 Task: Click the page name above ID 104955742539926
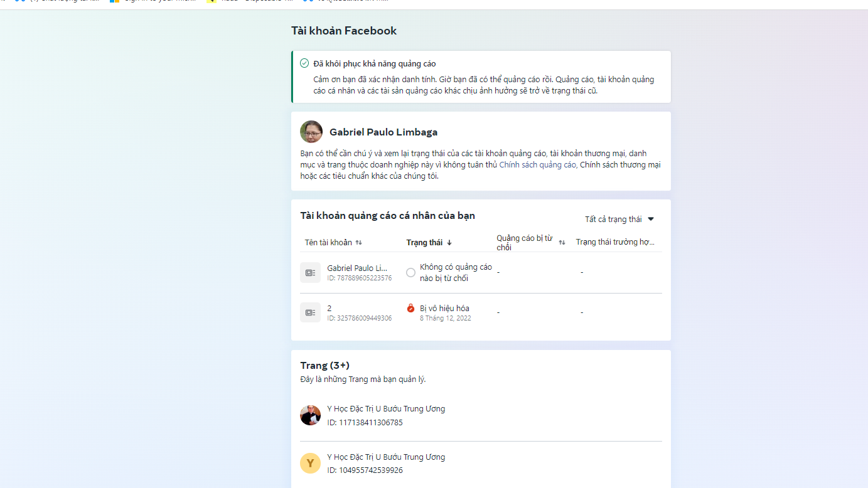tap(386, 457)
